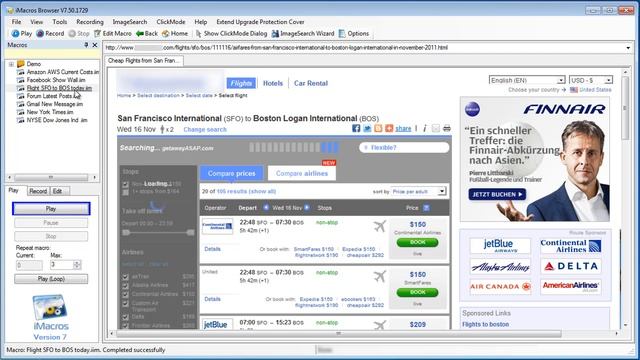Click the Delta sponsor logo
This screenshot has width=640, height=360.
click(571, 267)
